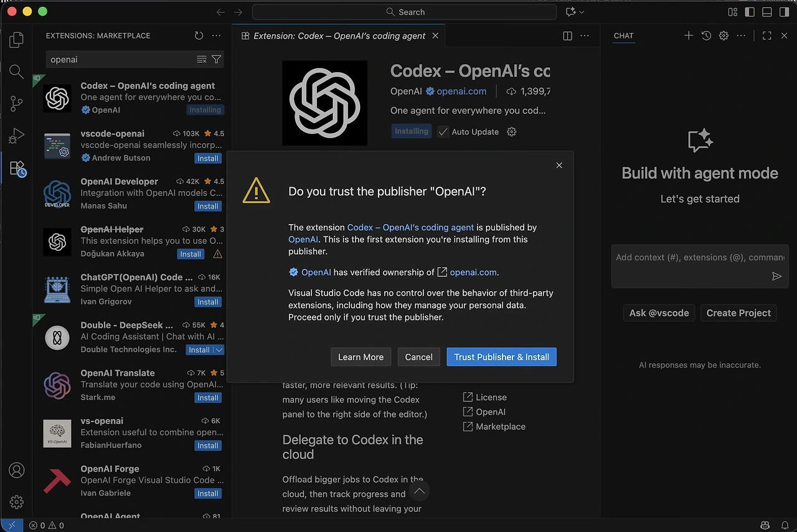Navigate forward with the right arrow
Viewport: 797px width, 532px height.
(x=238, y=12)
